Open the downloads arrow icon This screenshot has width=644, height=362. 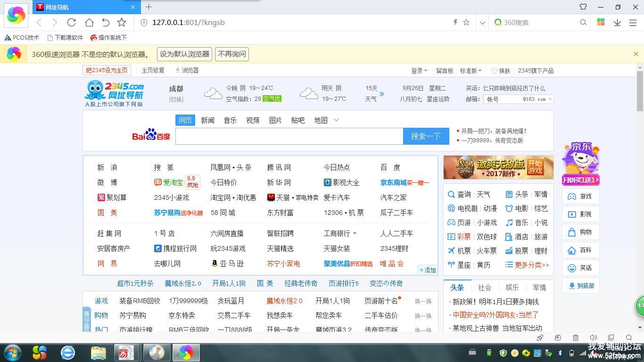617,22
